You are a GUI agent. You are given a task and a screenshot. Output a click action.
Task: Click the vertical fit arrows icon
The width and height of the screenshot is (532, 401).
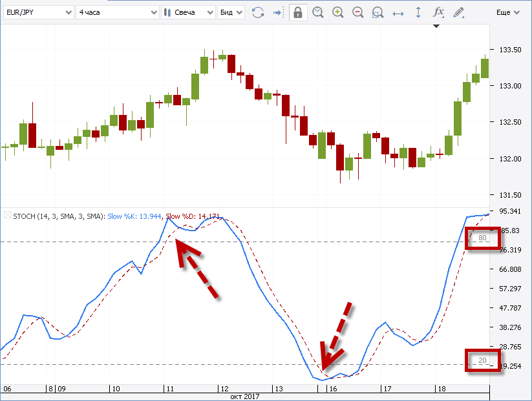pos(418,12)
